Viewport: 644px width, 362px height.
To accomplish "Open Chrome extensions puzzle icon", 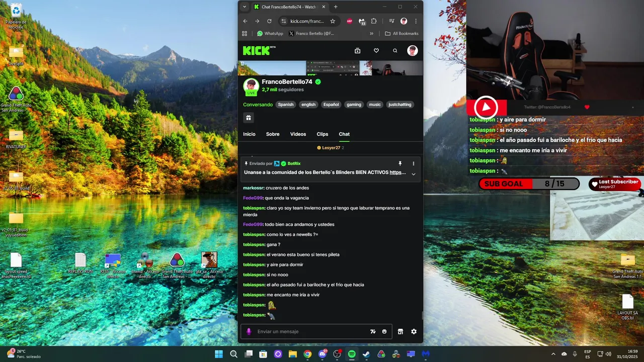I will pos(374,21).
